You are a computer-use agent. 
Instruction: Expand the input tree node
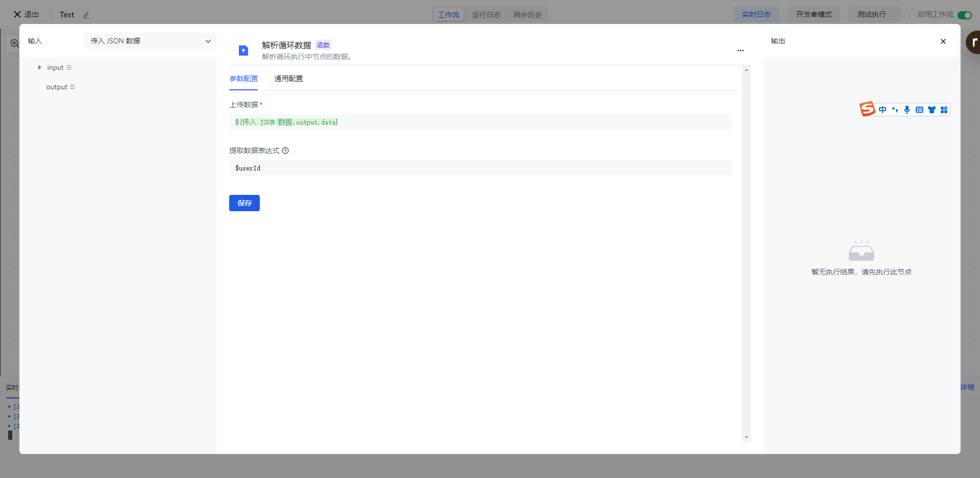point(39,67)
